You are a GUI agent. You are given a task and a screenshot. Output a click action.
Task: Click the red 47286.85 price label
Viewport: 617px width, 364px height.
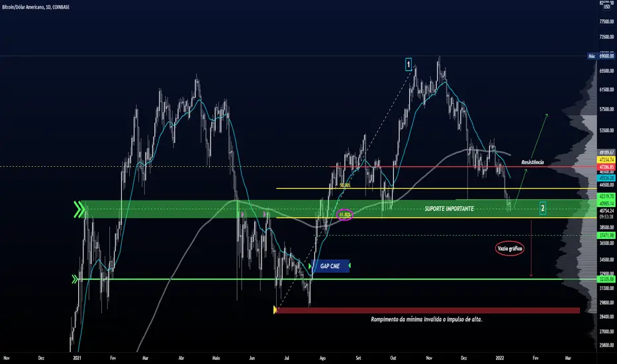(x=606, y=167)
